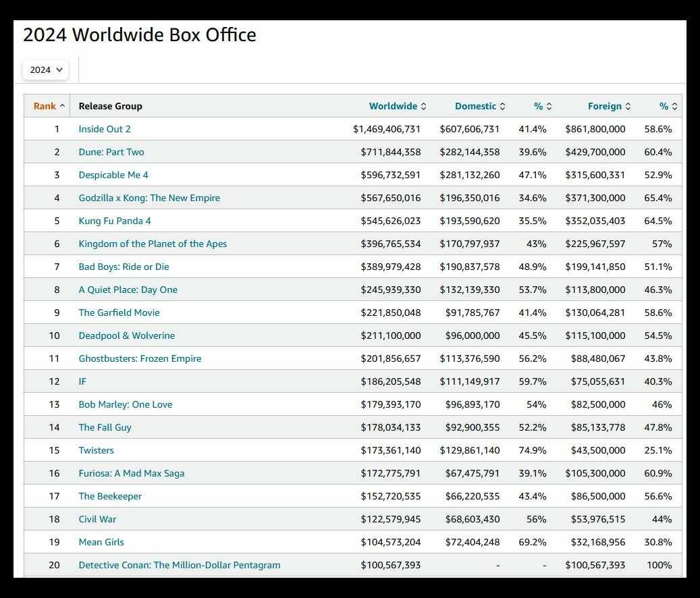The height and width of the screenshot is (598, 700).
Task: Select Godzilla x Kong foreign $371,300,000
Action: point(595,198)
